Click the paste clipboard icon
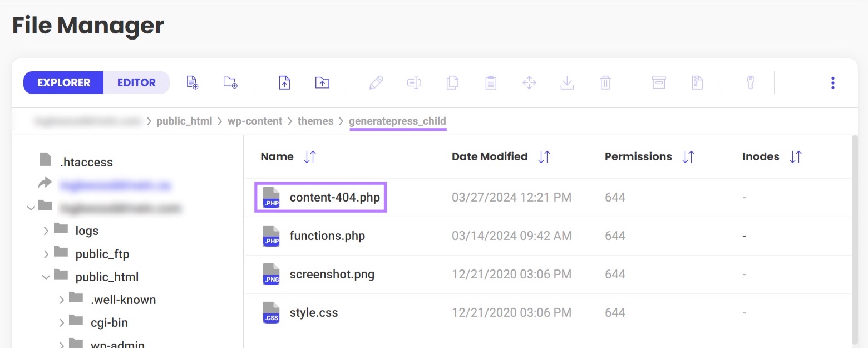Screen dimensions: 868x348 click(490, 82)
